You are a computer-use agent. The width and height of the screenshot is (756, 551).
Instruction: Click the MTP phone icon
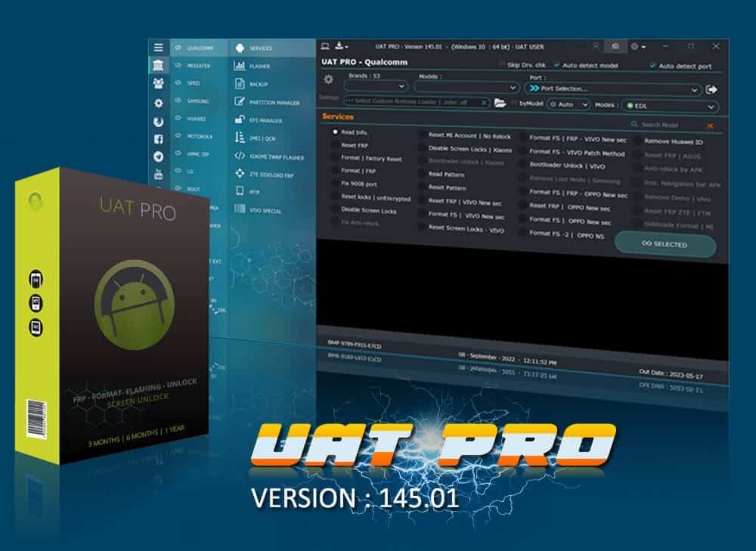(x=240, y=191)
